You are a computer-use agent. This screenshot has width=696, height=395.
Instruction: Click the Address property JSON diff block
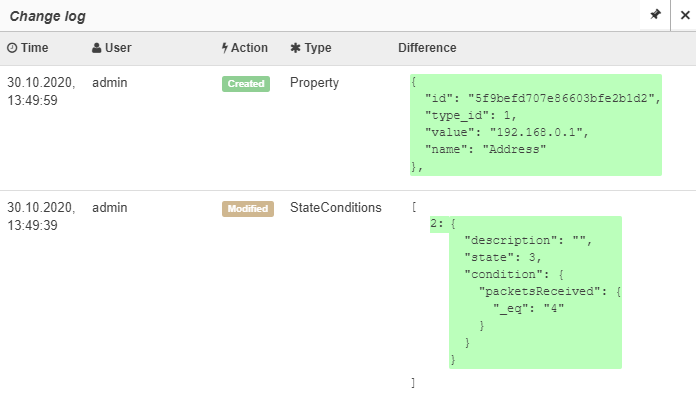pyautogui.click(x=536, y=125)
